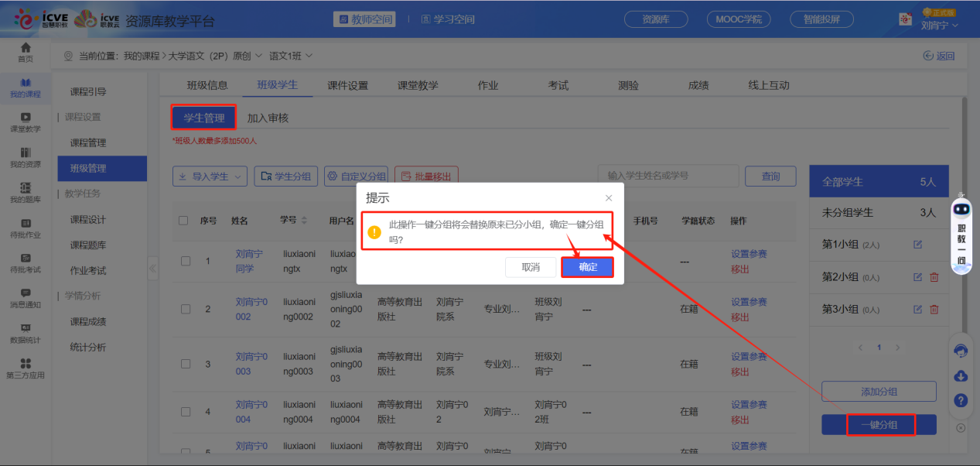980x466 pixels.
Task: Click the floating help question mark icon
Action: tap(961, 400)
